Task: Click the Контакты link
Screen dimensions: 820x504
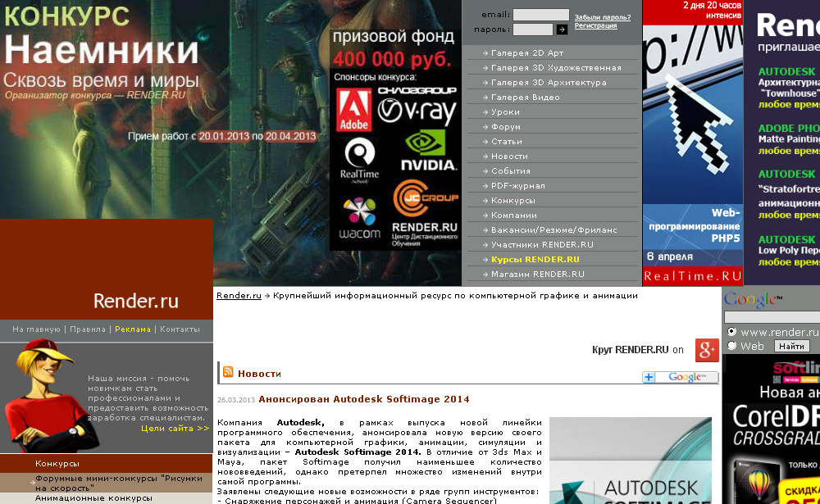Action: [x=180, y=329]
